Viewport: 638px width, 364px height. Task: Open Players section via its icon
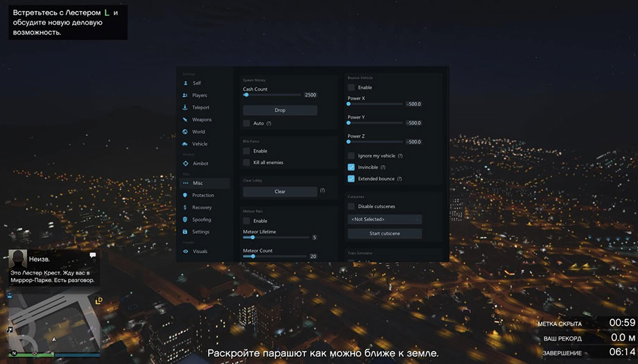(185, 95)
